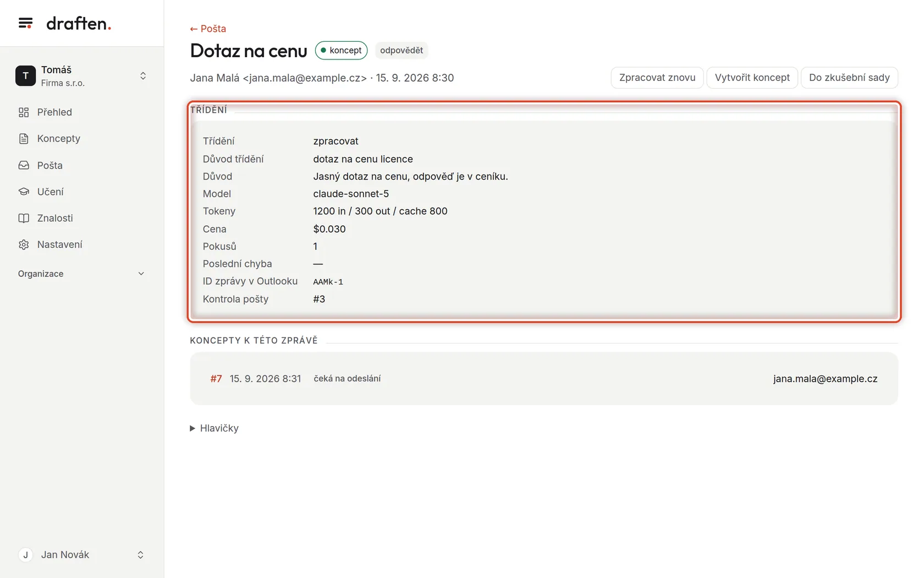
Task: Click the hamburger menu icon beside draften logo
Action: [x=25, y=23]
